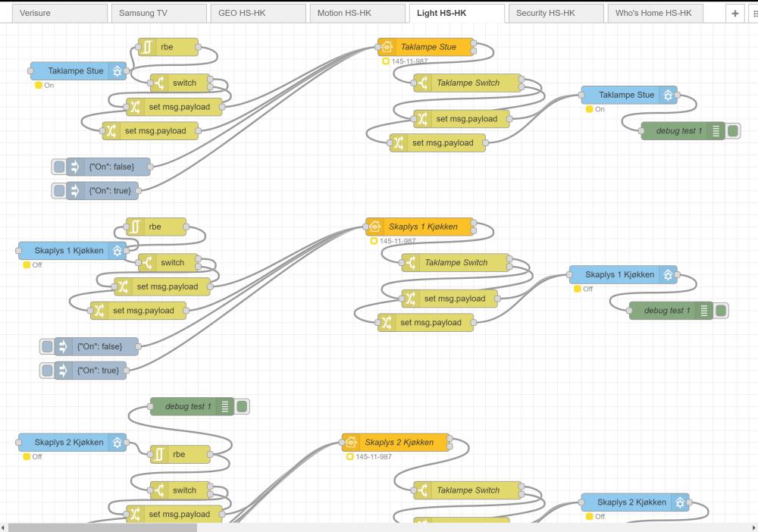The width and height of the screenshot is (758, 532).
Task: Switch to the Verisure tab
Action: coord(58,13)
